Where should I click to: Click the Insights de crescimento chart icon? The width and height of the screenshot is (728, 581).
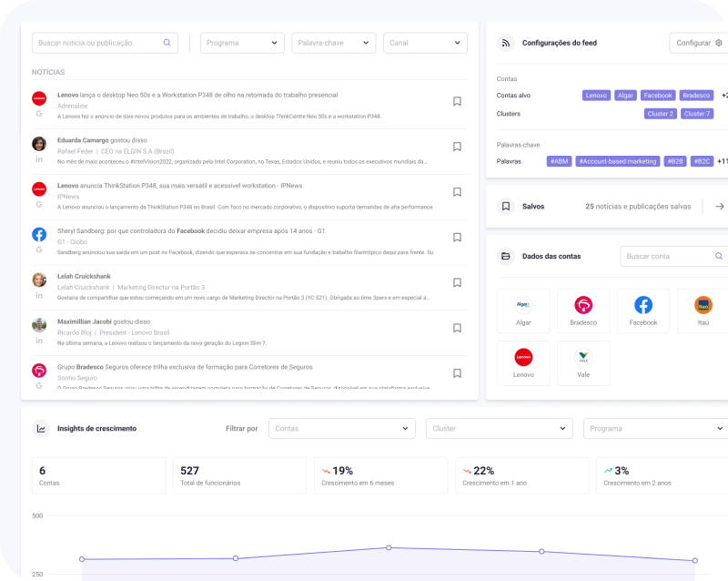41,428
